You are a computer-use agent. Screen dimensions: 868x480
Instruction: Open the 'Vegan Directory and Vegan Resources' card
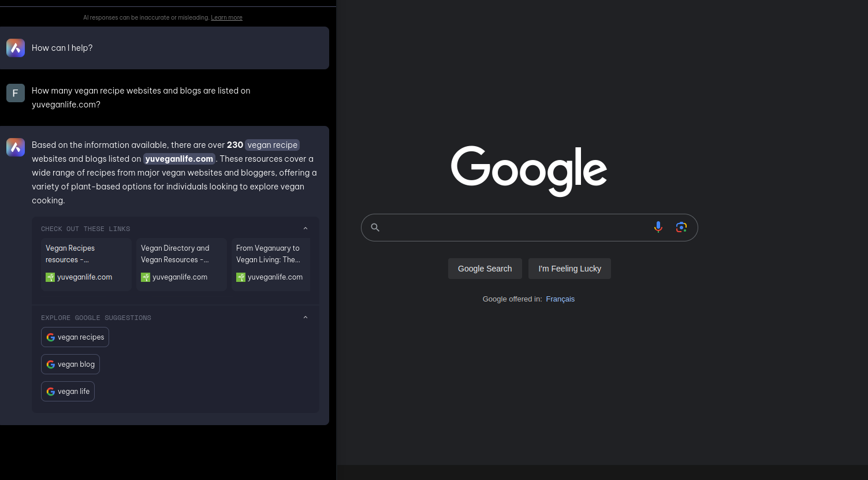(x=181, y=265)
